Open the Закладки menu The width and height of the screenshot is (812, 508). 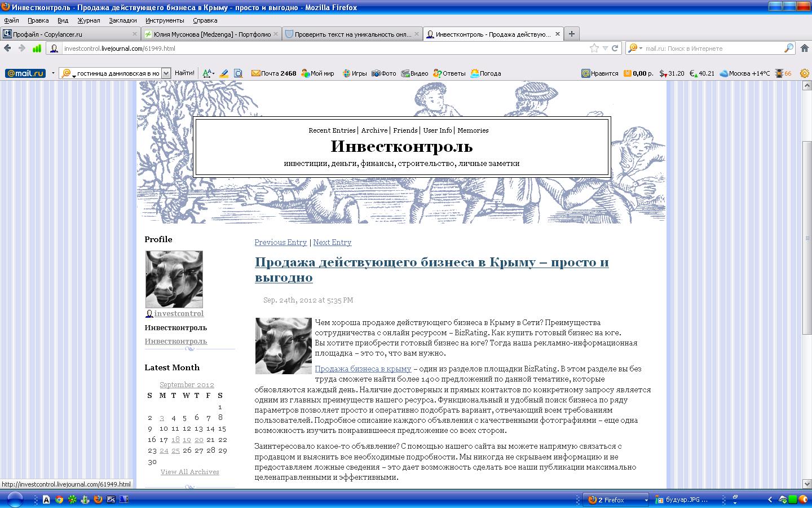(123, 20)
